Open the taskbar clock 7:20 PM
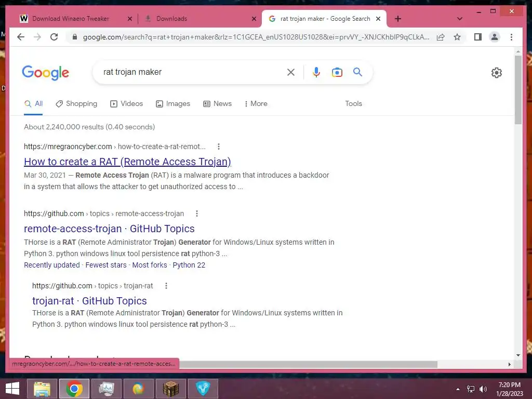Screen dimensions: 532x399 pyautogui.click(x=510, y=389)
